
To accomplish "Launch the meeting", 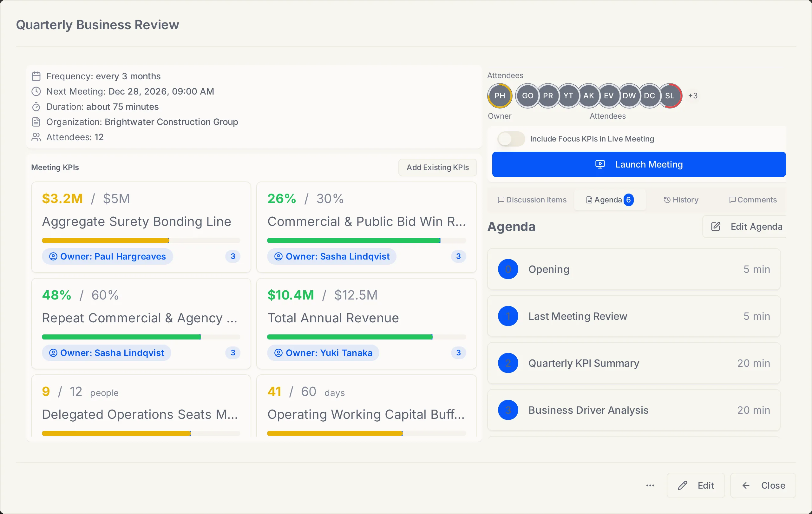I will point(639,164).
